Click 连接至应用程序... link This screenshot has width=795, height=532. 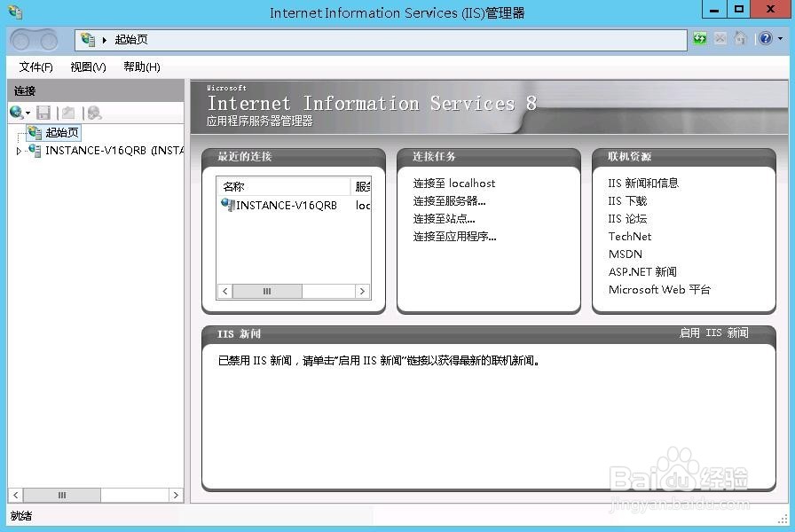[x=455, y=237]
